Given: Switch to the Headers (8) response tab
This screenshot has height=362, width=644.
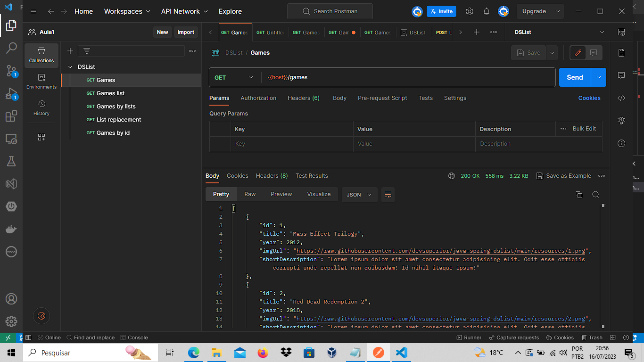Looking at the screenshot, I should tap(272, 175).
